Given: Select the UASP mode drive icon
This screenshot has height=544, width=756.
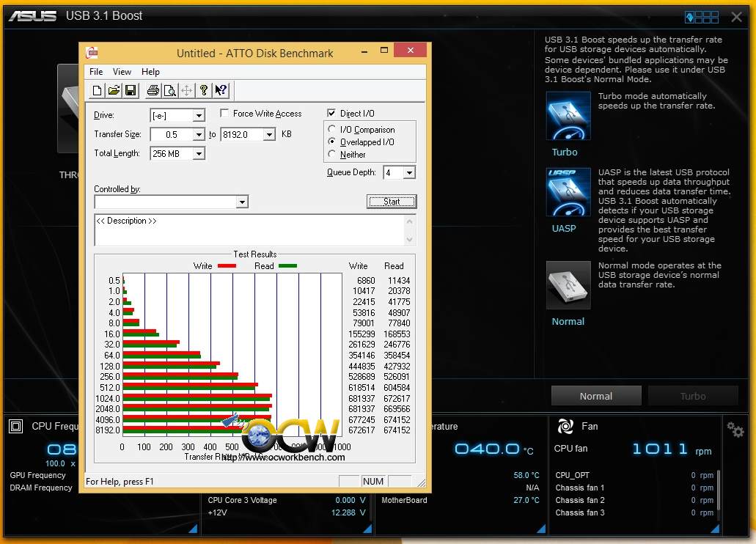Looking at the screenshot, I should 568,192.
